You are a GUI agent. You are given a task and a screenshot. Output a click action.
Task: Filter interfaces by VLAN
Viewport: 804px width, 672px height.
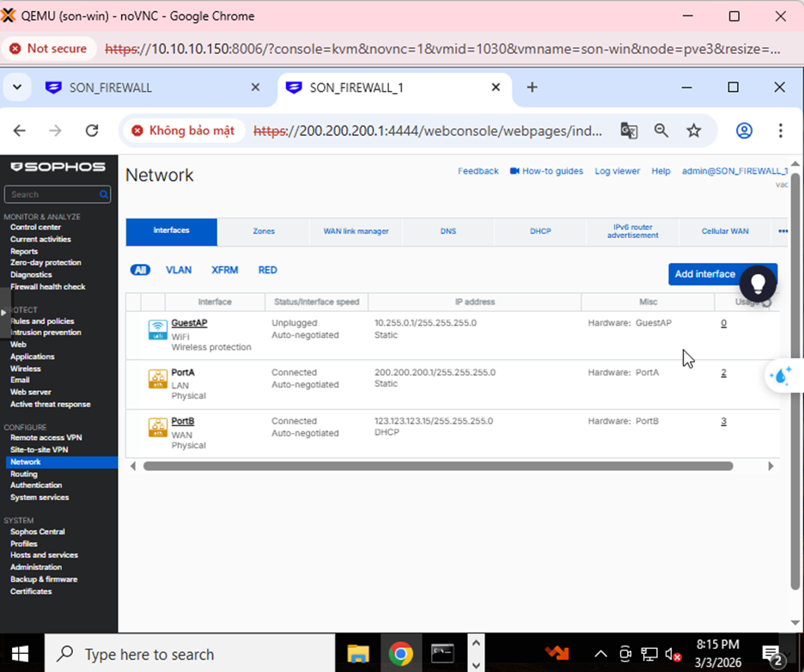tap(179, 270)
